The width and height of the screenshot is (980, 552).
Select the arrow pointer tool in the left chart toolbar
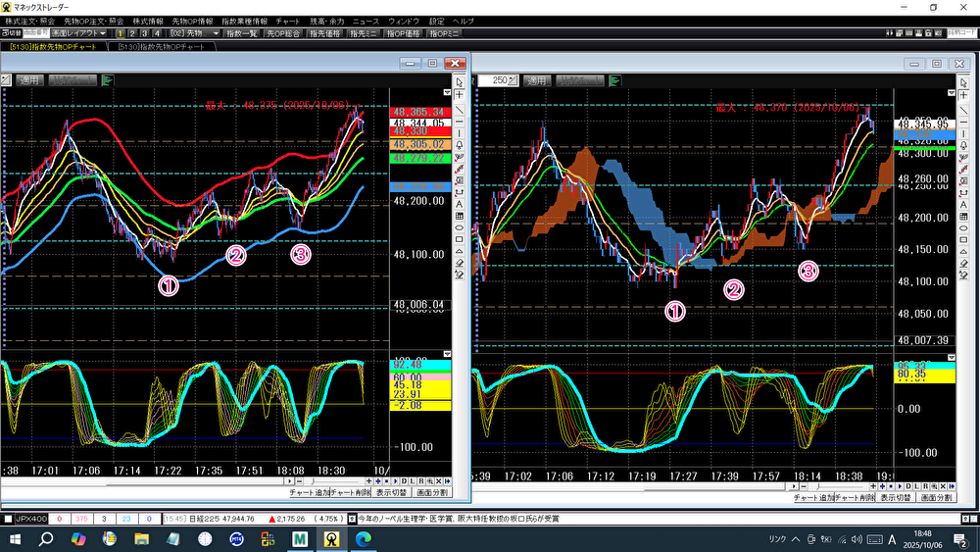coord(460,83)
